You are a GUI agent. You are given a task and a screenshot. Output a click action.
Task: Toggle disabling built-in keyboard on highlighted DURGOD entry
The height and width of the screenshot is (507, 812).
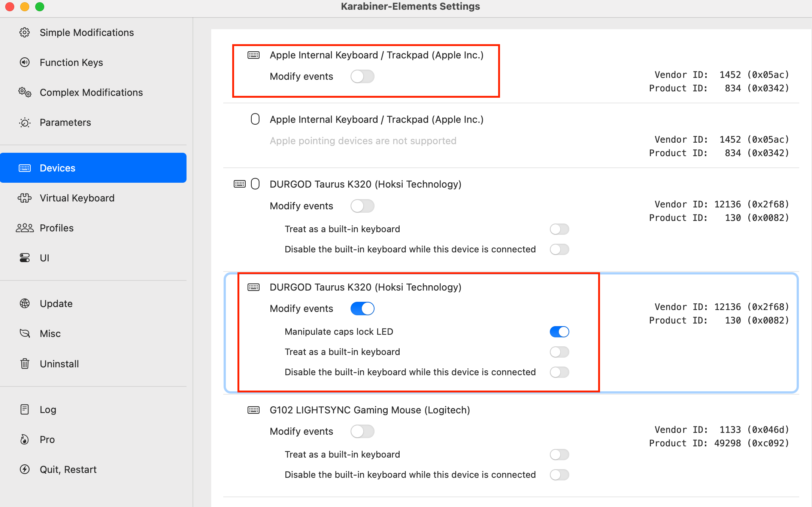coord(560,372)
